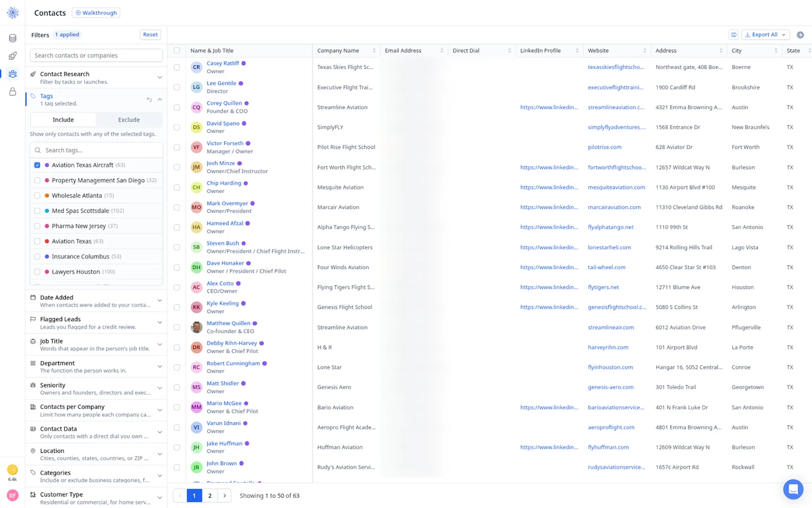Open the Export All dropdown

click(765, 34)
